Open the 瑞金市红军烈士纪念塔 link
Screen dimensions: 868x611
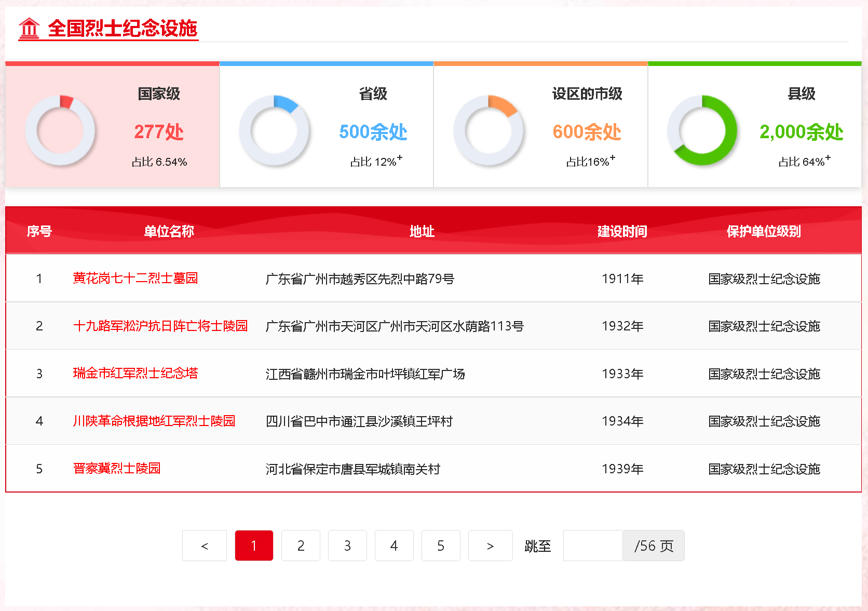[x=135, y=374]
